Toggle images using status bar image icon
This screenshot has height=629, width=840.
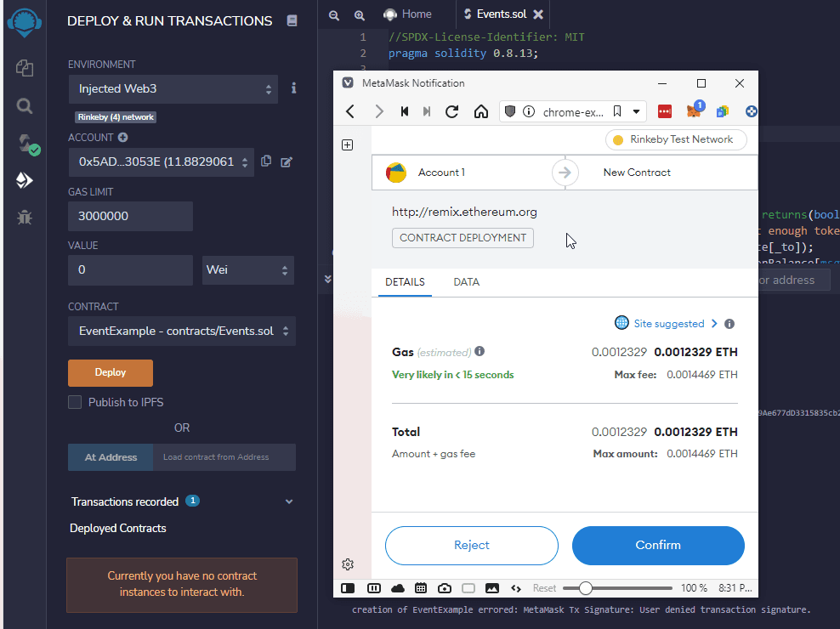(491, 588)
